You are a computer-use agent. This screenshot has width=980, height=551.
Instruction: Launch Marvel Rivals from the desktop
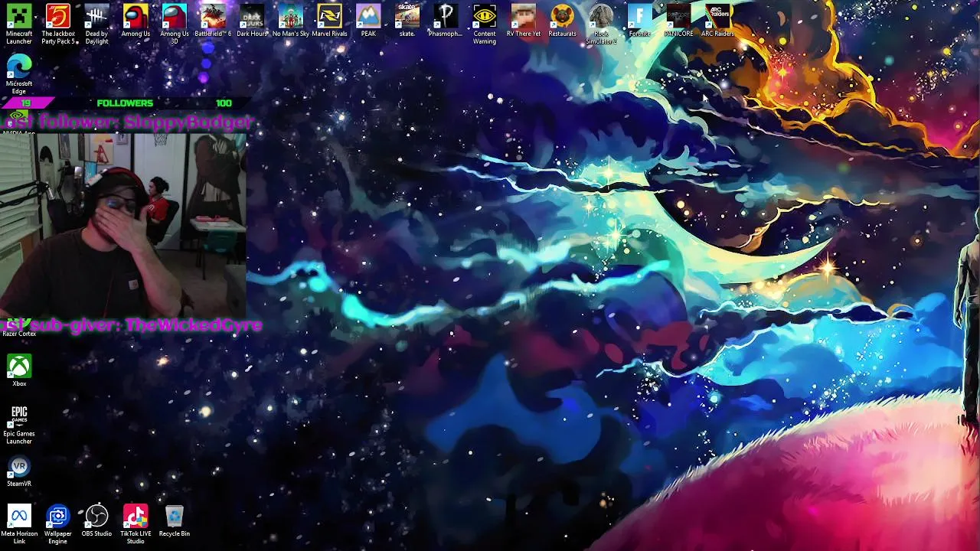click(329, 21)
